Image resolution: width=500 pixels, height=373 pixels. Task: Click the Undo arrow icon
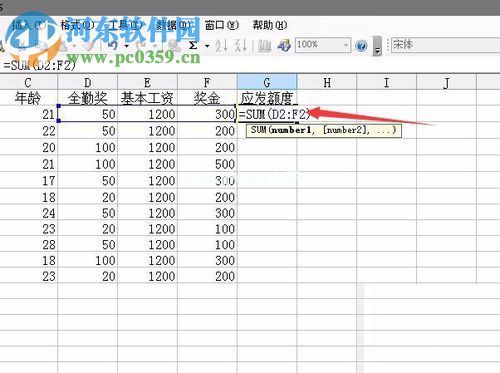pyautogui.click(x=114, y=45)
